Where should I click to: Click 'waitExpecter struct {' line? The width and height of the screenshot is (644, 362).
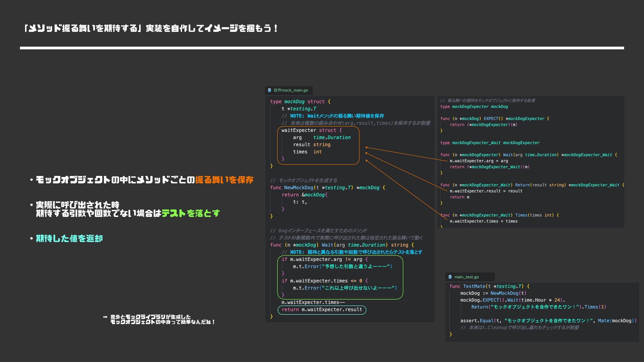click(312, 130)
